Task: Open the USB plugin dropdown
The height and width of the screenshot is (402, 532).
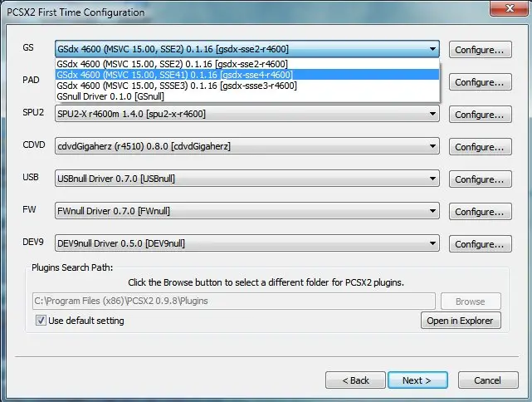Action: [432, 179]
